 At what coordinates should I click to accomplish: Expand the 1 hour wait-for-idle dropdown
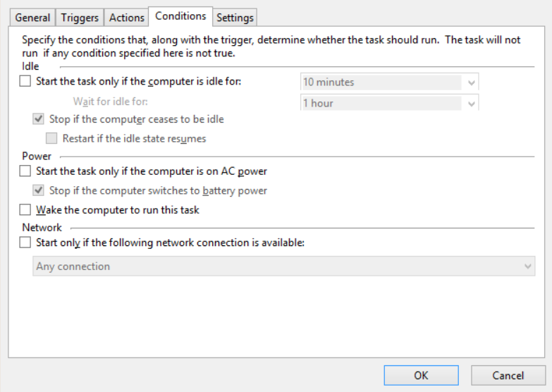pos(389,103)
